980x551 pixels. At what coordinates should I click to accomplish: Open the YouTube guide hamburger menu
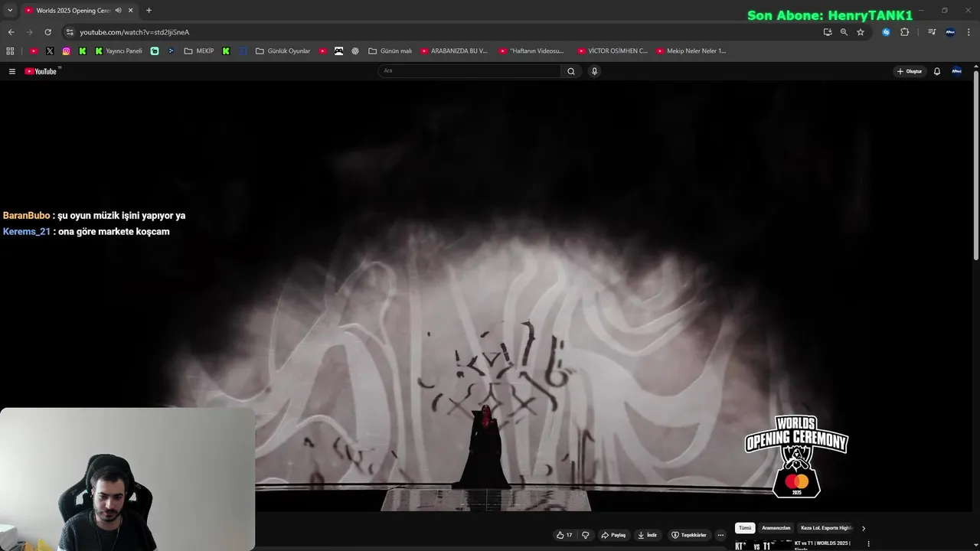coord(11,71)
